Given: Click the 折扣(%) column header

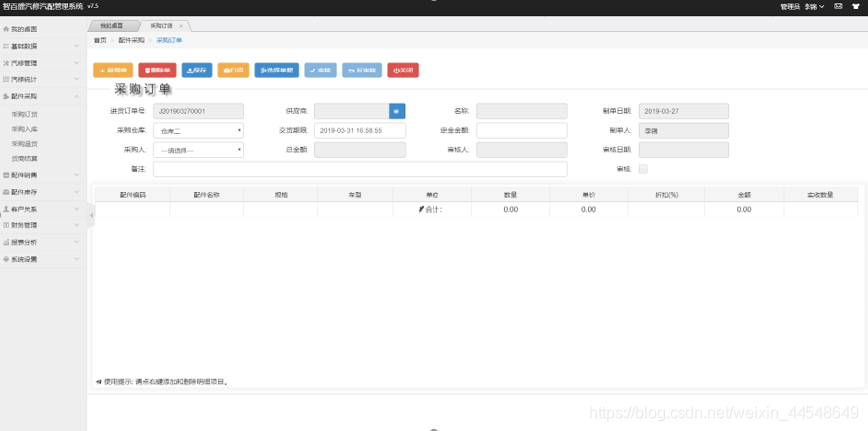Looking at the screenshot, I should [x=667, y=195].
